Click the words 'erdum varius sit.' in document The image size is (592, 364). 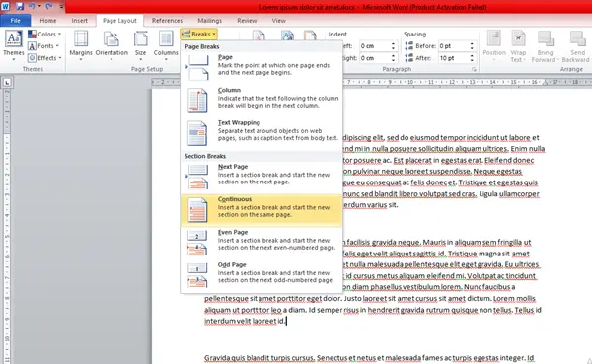[x=370, y=205]
